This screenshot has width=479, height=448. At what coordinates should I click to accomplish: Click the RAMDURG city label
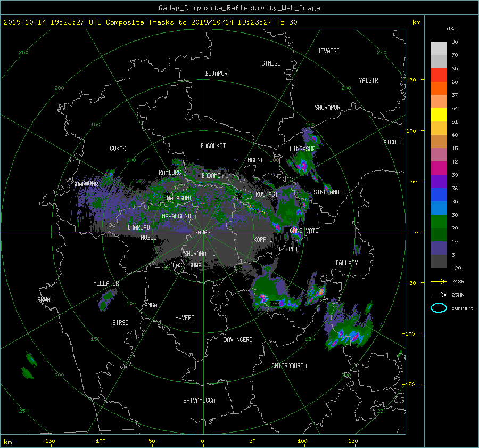(x=170, y=173)
